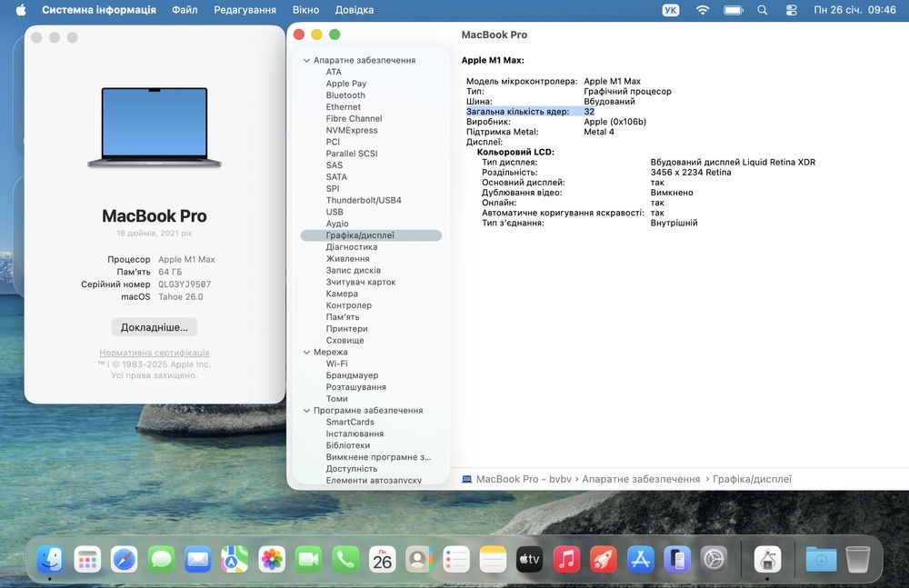The height and width of the screenshot is (588, 909).
Task: Open Spotlight search magnifier
Action: 763,10
